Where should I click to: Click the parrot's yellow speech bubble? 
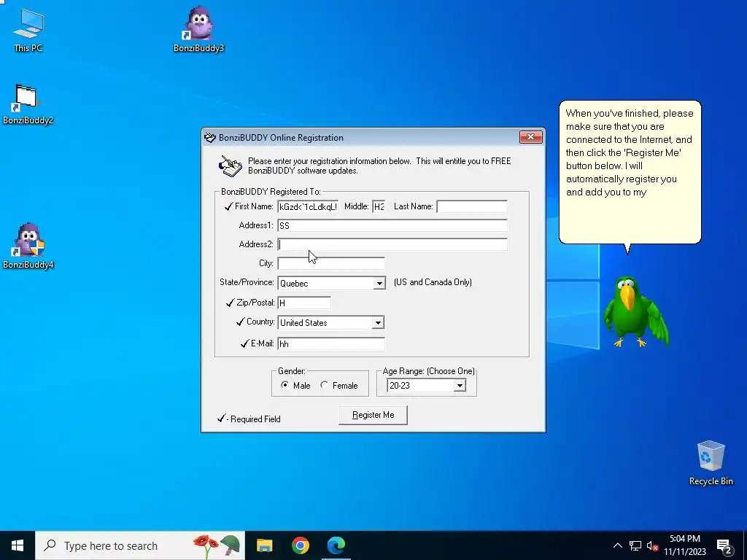click(x=630, y=172)
